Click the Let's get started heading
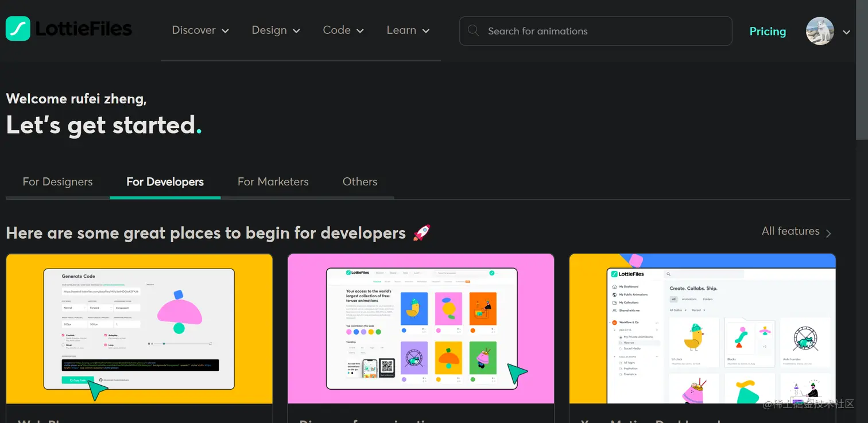Screen dimensions: 868x423 pos(104,125)
